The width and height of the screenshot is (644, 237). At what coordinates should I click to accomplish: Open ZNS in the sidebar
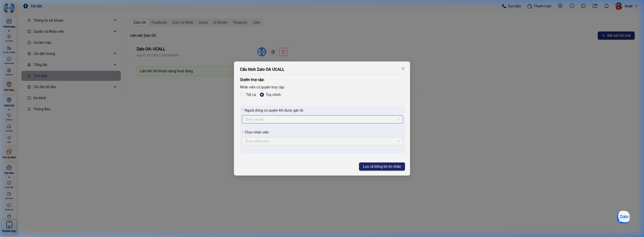[9, 139]
